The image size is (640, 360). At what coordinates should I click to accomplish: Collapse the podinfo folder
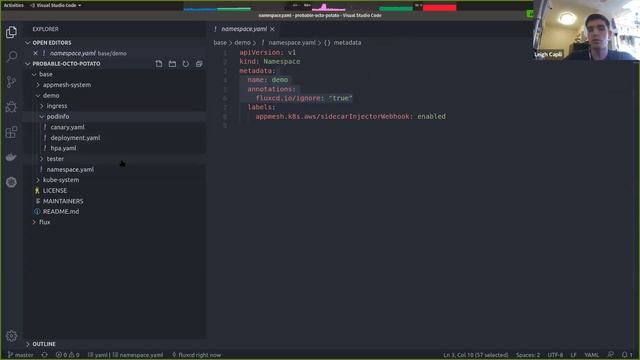pos(42,117)
